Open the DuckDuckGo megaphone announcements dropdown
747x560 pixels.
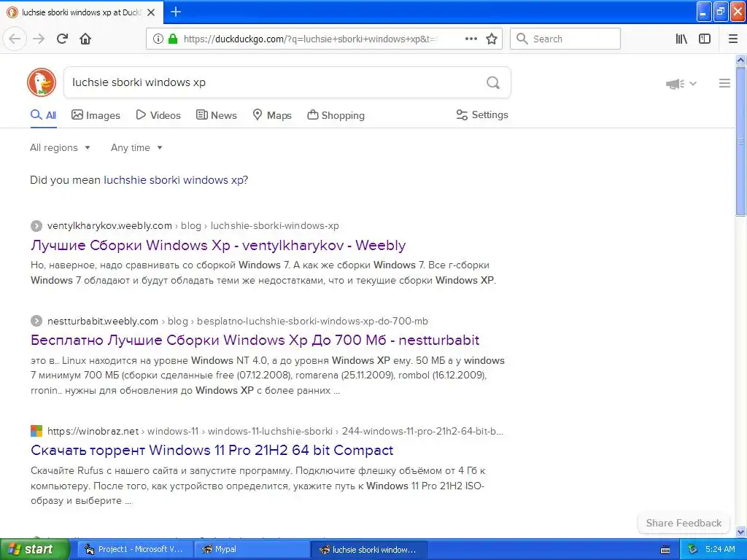point(681,84)
